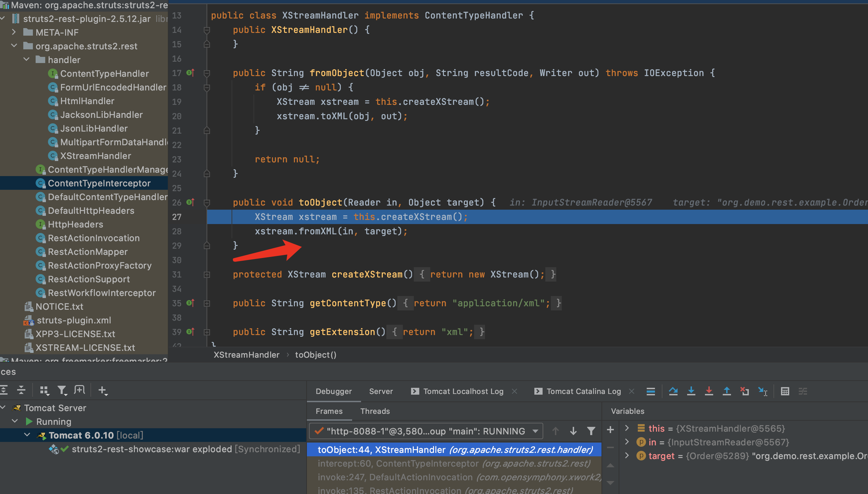Toggle fold marker at line 26
The height and width of the screenshot is (494, 868).
click(x=207, y=202)
